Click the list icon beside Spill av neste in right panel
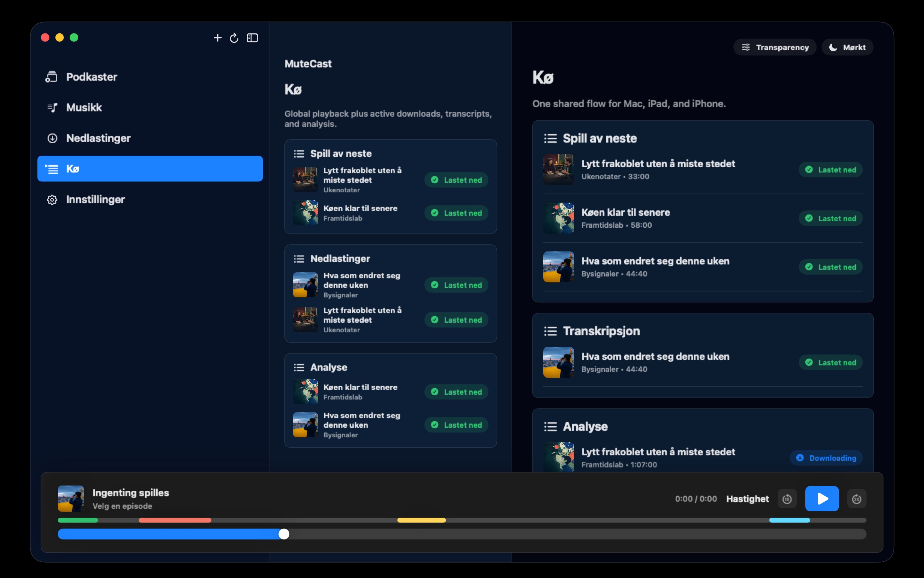The height and width of the screenshot is (578, 924). point(550,138)
